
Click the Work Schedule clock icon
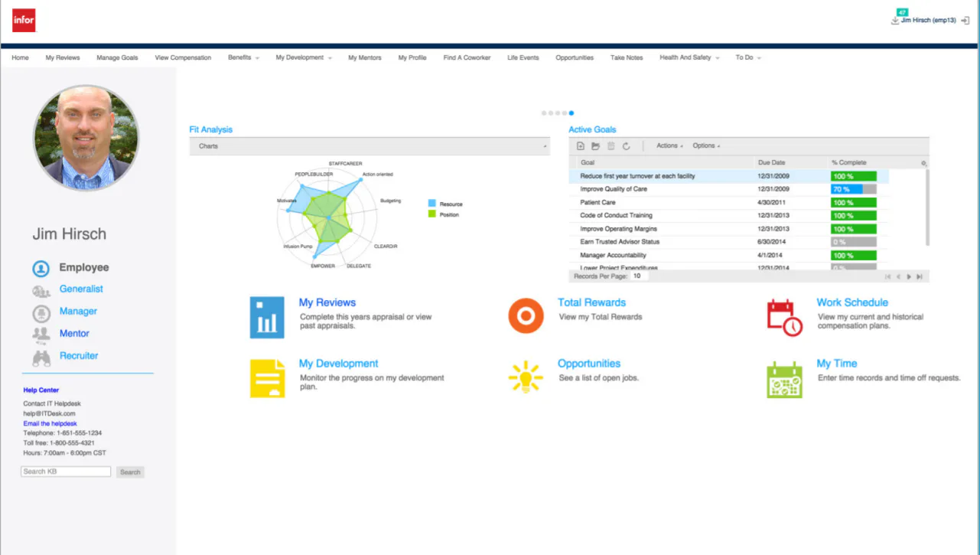pyautogui.click(x=782, y=315)
